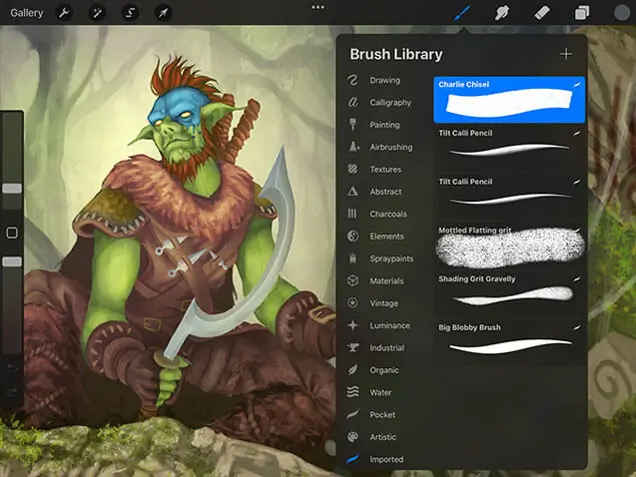The width and height of the screenshot is (636, 477).
Task: Activate the Transform arrow tool
Action: pyautogui.click(x=163, y=13)
